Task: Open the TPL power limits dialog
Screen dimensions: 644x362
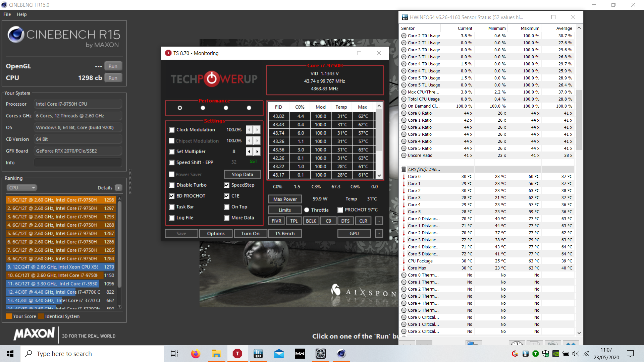Action: click(294, 221)
